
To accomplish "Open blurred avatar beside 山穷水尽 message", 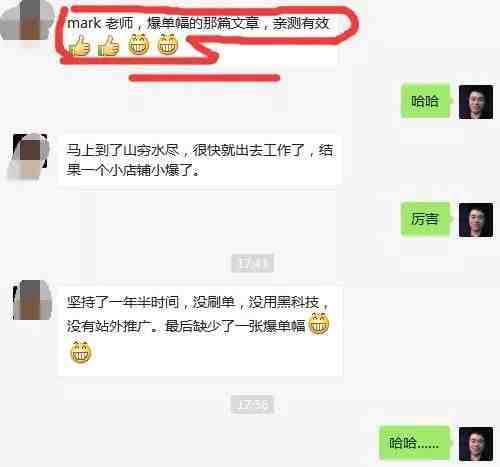I will (x=29, y=156).
